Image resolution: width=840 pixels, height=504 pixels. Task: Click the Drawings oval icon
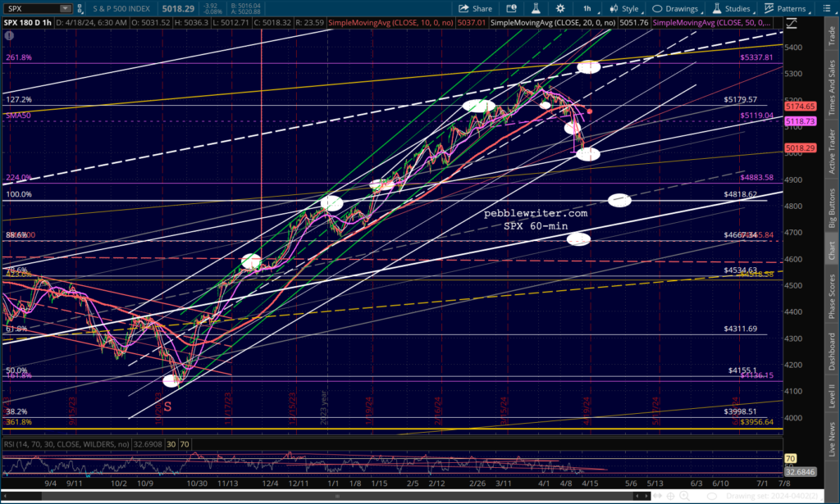(657, 8)
